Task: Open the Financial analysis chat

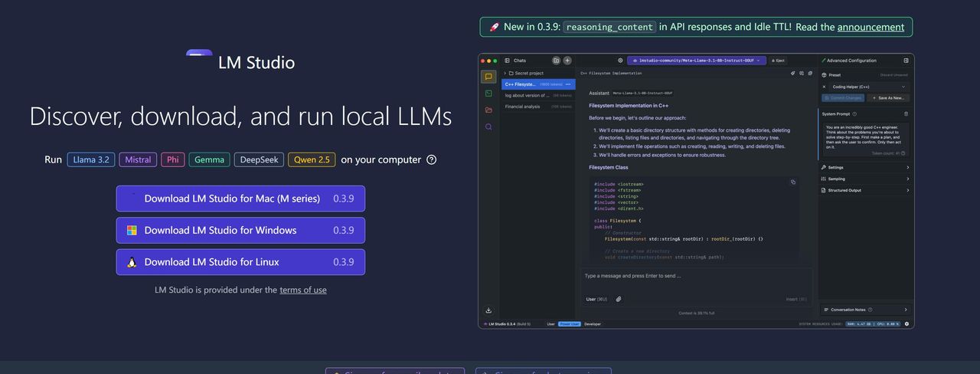Action: pos(538,107)
